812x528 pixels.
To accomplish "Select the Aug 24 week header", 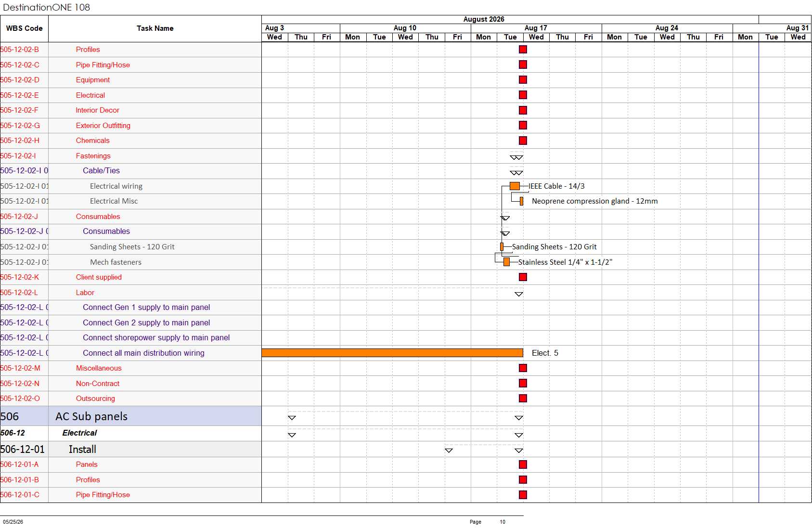I will tap(667, 28).
